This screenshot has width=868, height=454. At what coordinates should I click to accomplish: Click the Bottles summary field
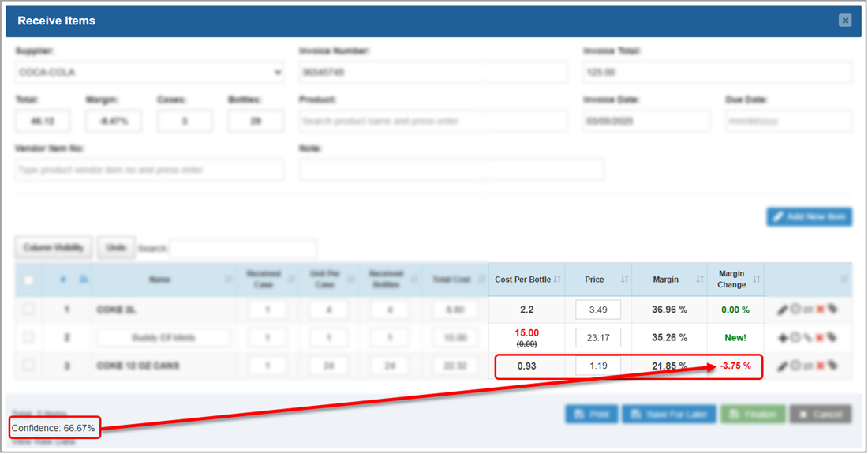pyautogui.click(x=256, y=122)
